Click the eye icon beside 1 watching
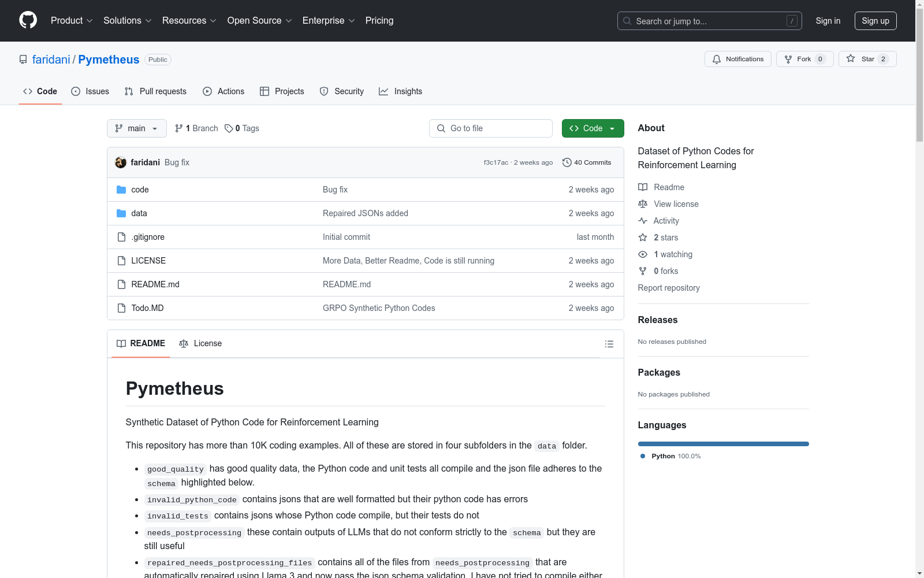924x578 pixels. [643, 254]
